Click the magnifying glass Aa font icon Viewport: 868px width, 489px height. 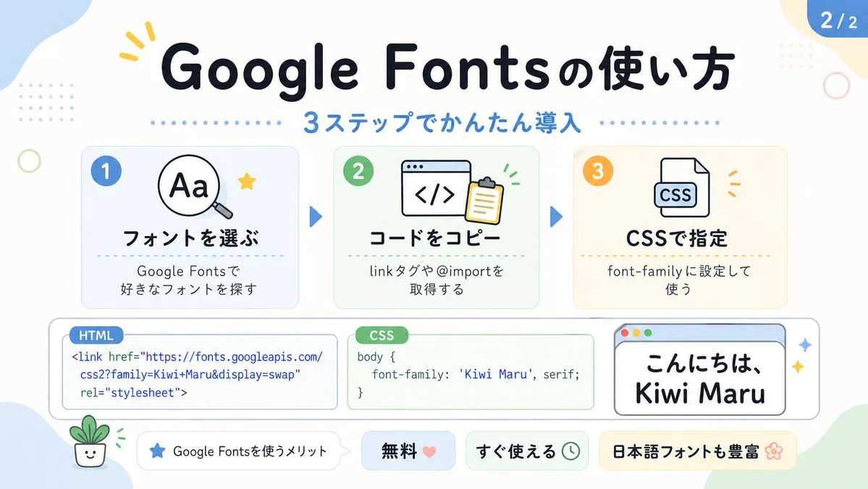(194, 187)
